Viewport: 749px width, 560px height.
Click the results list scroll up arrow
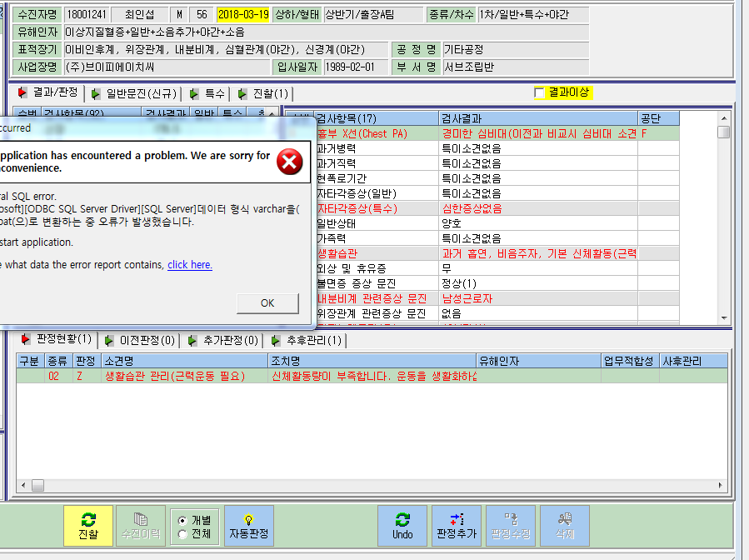tap(724, 117)
